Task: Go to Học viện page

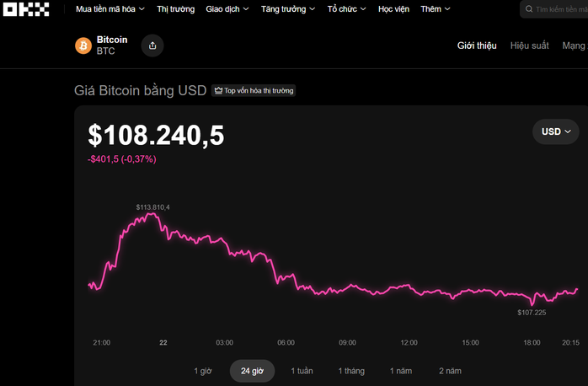Action: point(394,9)
